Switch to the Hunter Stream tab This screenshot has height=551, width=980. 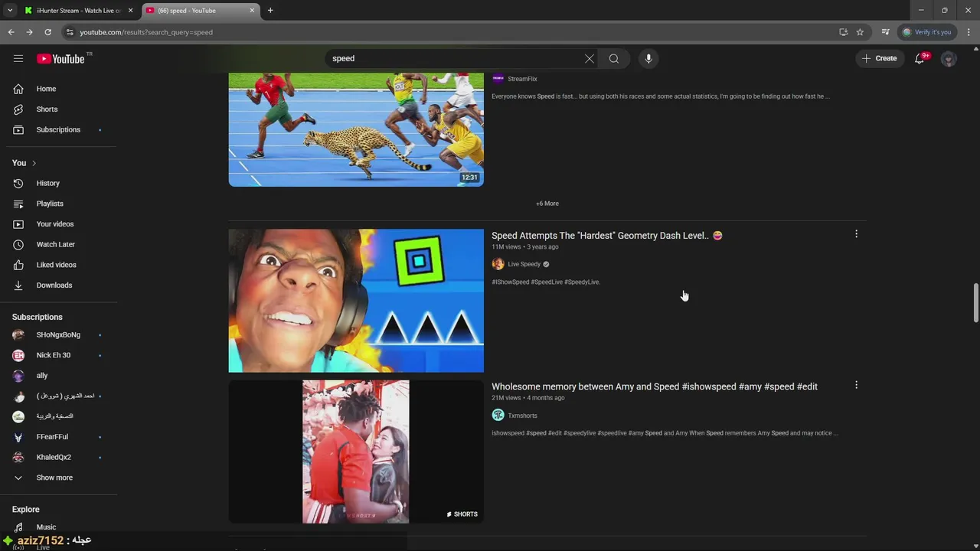[x=79, y=11]
